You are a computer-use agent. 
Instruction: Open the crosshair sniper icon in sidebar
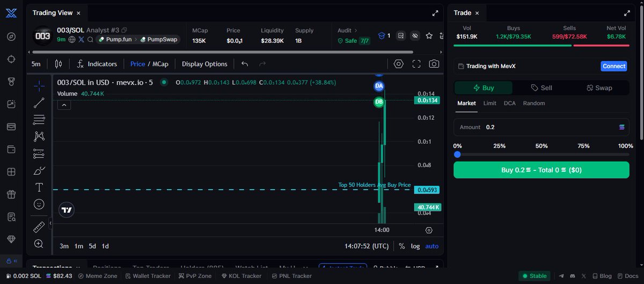coord(11,59)
